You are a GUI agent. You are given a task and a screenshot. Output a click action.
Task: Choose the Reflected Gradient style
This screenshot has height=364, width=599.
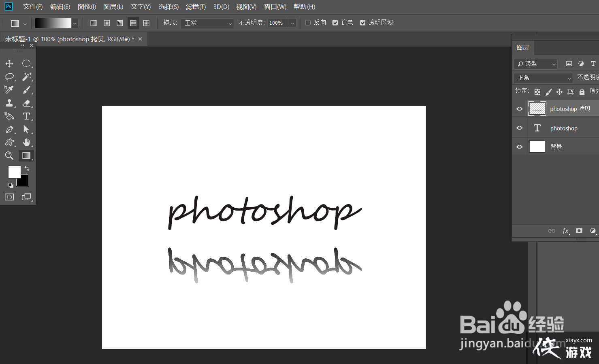[x=133, y=23]
